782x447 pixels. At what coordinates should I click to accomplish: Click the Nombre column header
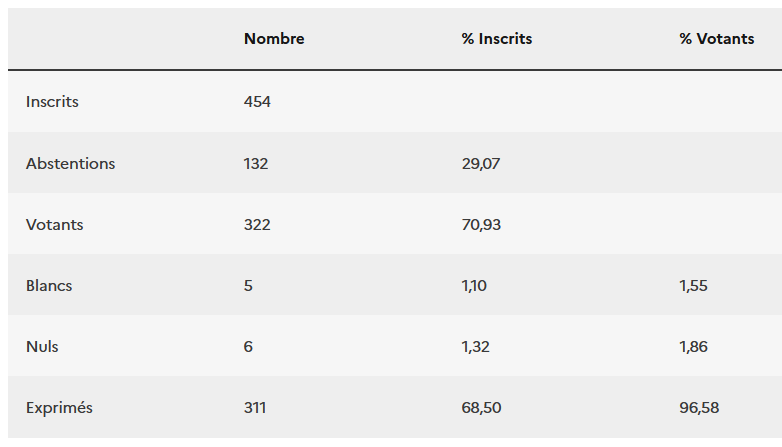[x=274, y=39]
